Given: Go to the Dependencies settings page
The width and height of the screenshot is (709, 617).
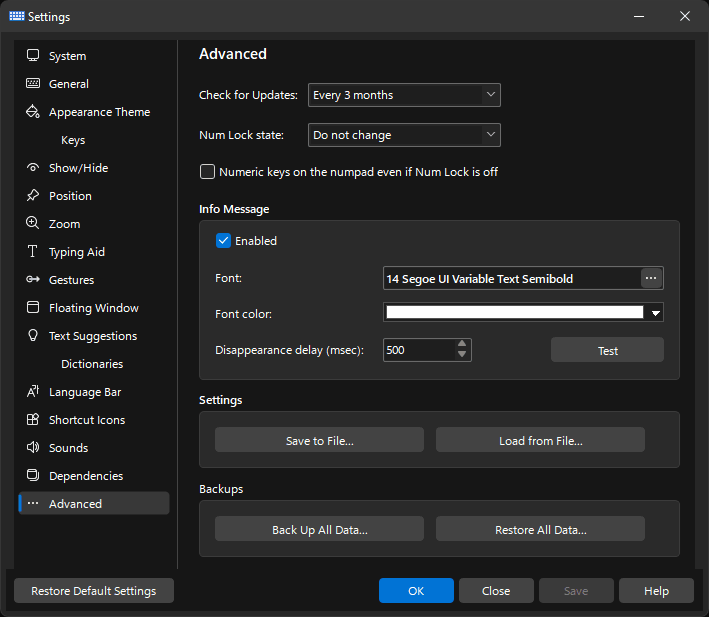Looking at the screenshot, I should pyautogui.click(x=94, y=475).
